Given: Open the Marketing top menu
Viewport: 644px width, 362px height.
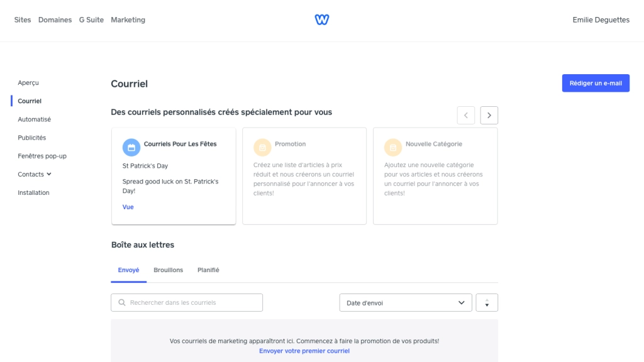Looking at the screenshot, I should click(x=128, y=19).
